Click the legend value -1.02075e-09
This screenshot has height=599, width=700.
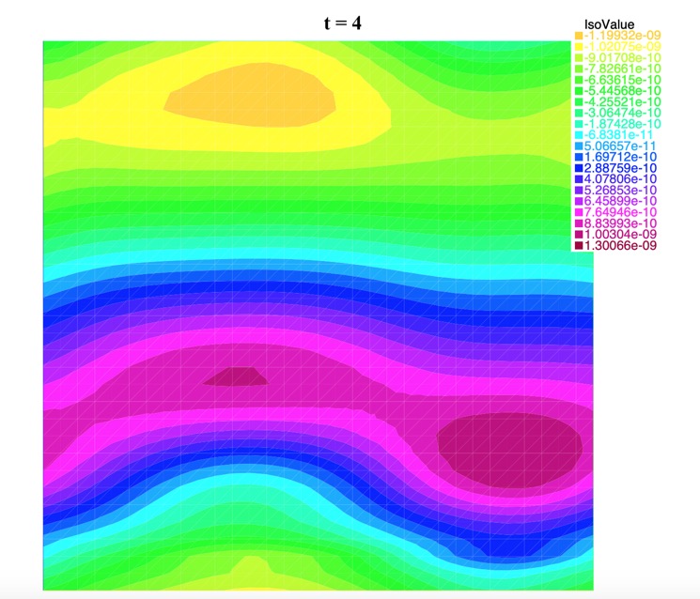[622, 47]
